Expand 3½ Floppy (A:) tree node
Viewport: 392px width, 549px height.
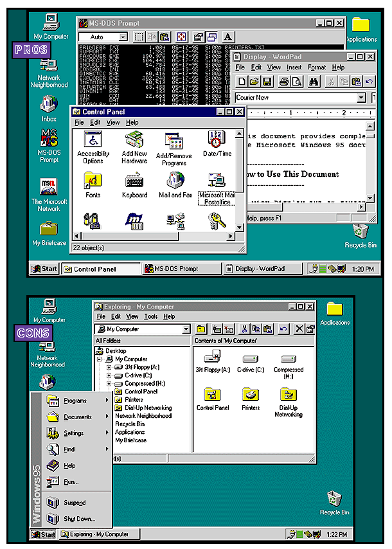(109, 367)
